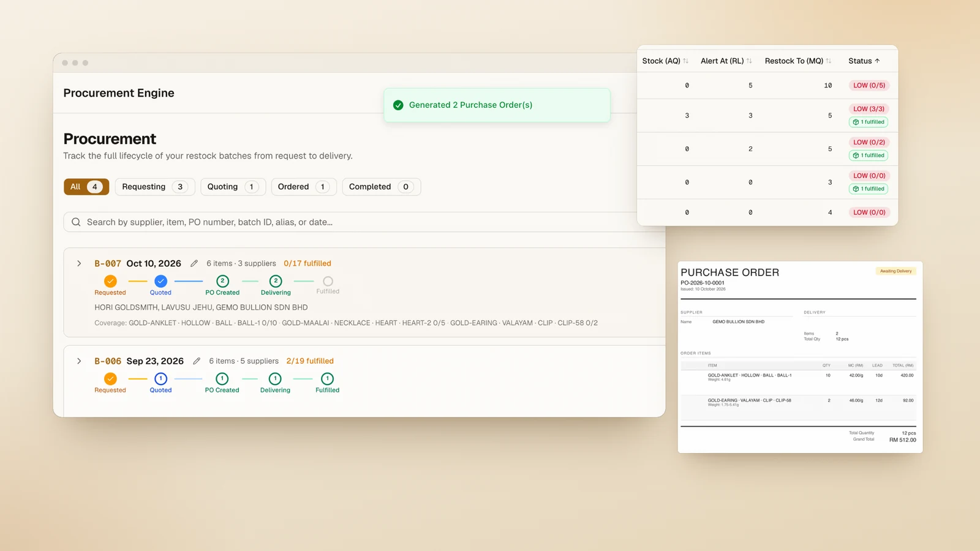Click the search magnifier icon
Viewport: 980px width, 551px height.
(76, 222)
